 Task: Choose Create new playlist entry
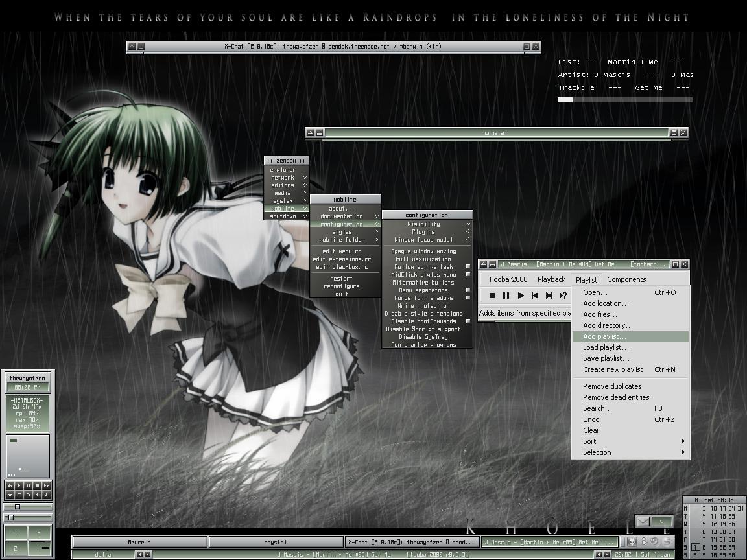pos(630,369)
